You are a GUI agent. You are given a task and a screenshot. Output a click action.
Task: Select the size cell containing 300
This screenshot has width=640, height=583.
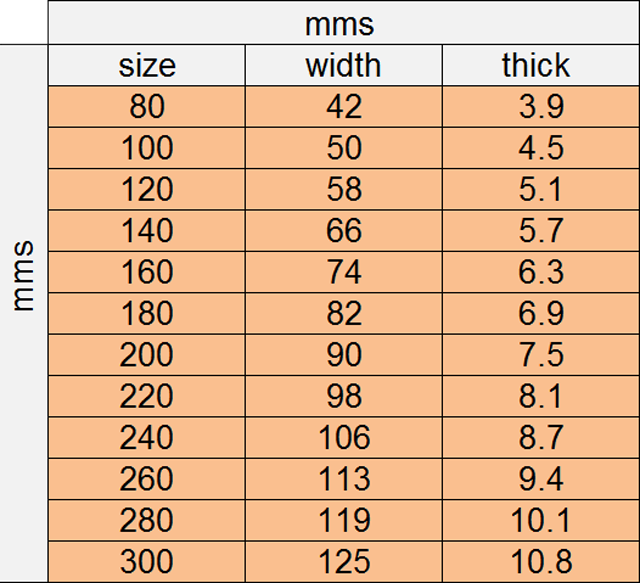pos(147,562)
